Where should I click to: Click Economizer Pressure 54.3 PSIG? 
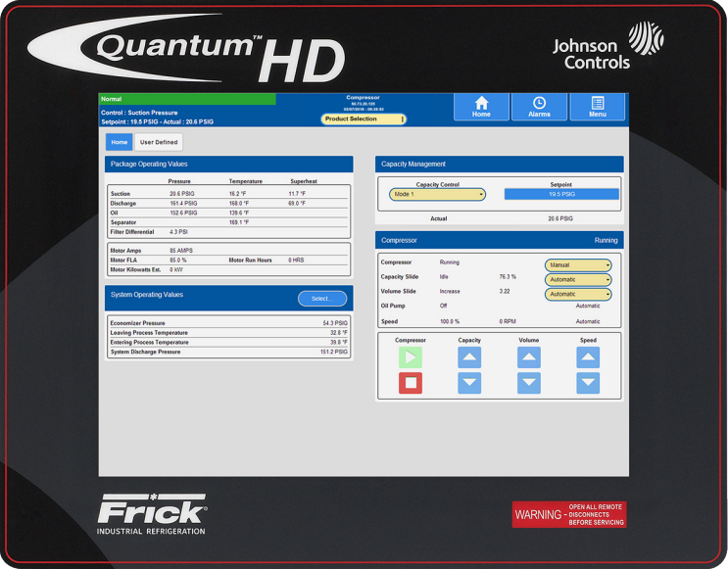pos(335,323)
